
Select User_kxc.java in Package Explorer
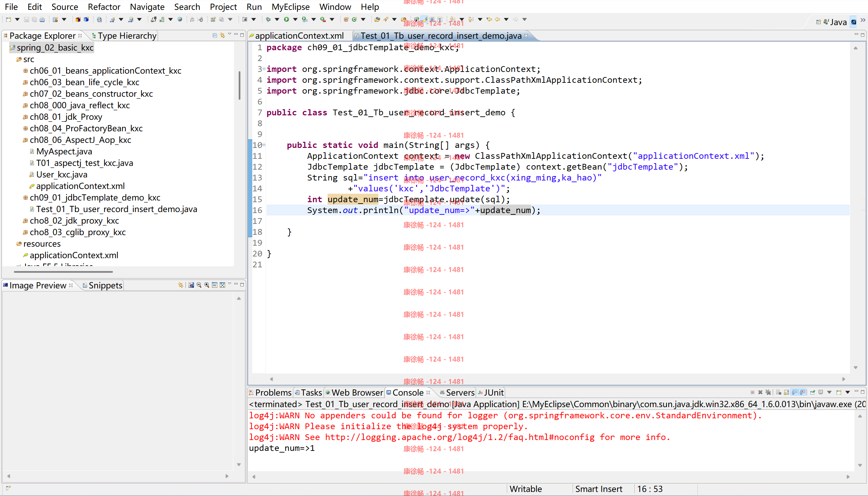click(59, 174)
